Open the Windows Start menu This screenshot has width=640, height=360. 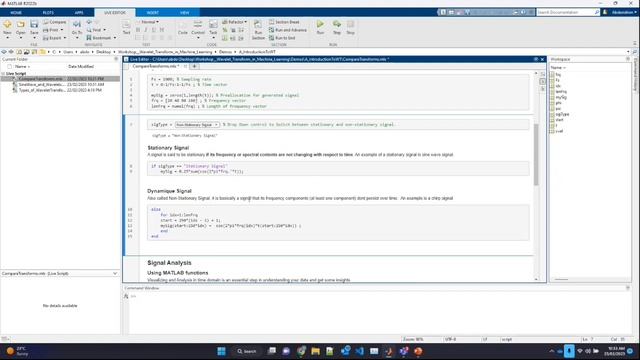coord(221,351)
